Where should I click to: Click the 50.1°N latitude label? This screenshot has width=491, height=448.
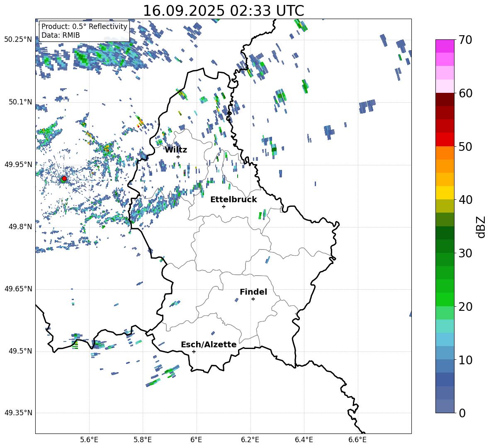21,102
